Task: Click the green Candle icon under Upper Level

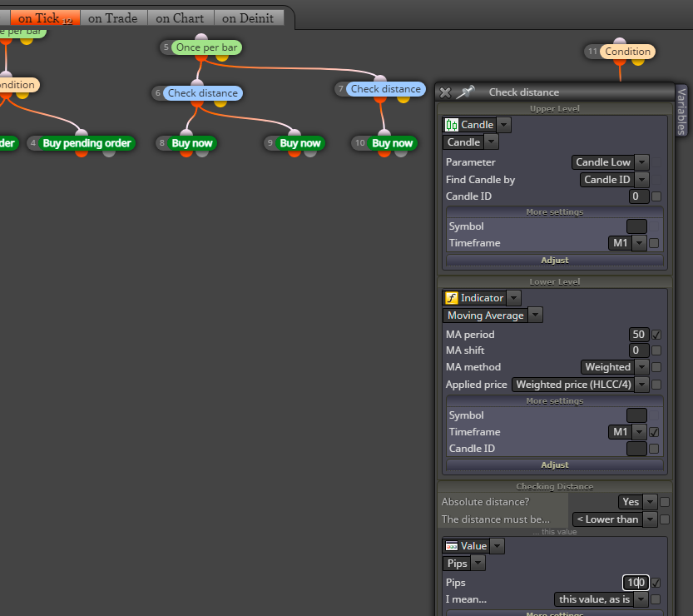Action: 451,125
